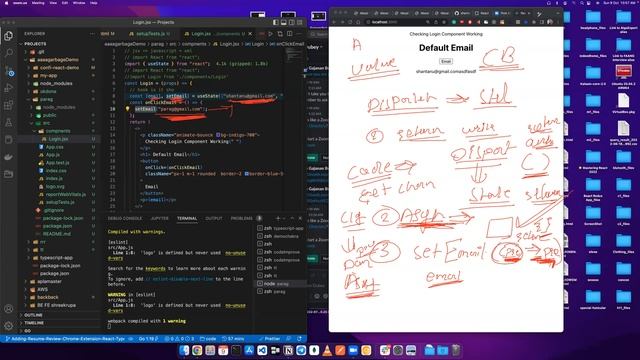Screen dimensions: 640x360
Task: Open the Docker view in the activity bar
Action: [x=9, y=157]
